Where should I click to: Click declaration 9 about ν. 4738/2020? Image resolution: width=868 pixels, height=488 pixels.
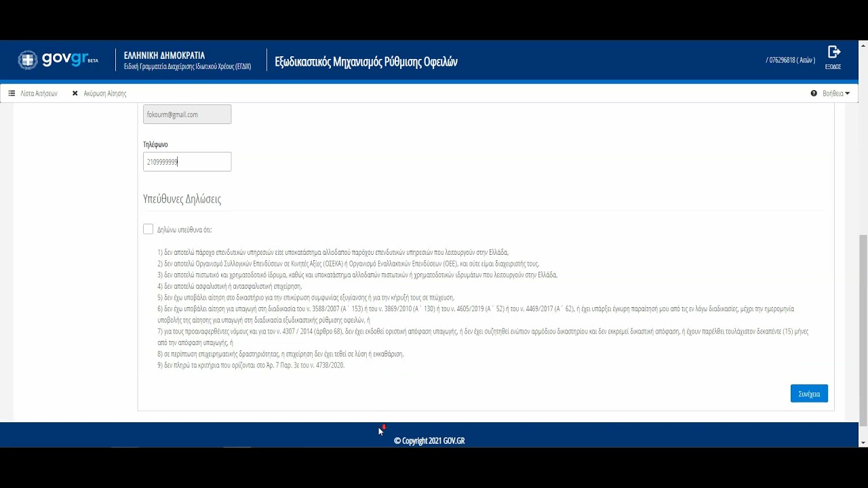251,365
